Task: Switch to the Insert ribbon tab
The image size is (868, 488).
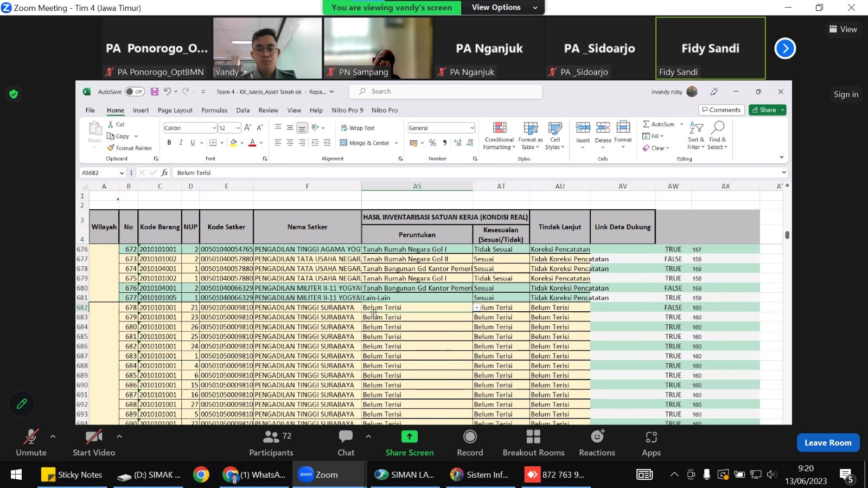Action: (141, 110)
